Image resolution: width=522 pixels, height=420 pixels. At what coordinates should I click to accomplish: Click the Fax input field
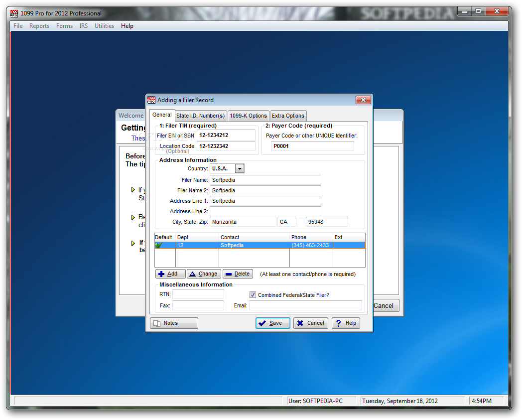point(198,305)
